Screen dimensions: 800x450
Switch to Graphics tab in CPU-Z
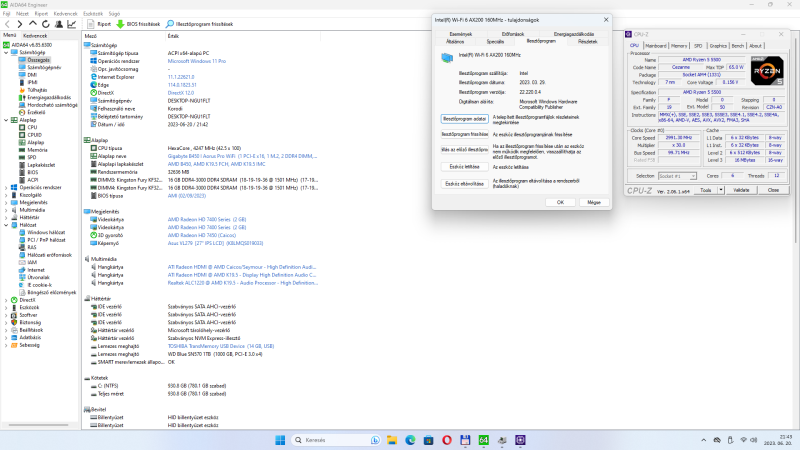718,46
